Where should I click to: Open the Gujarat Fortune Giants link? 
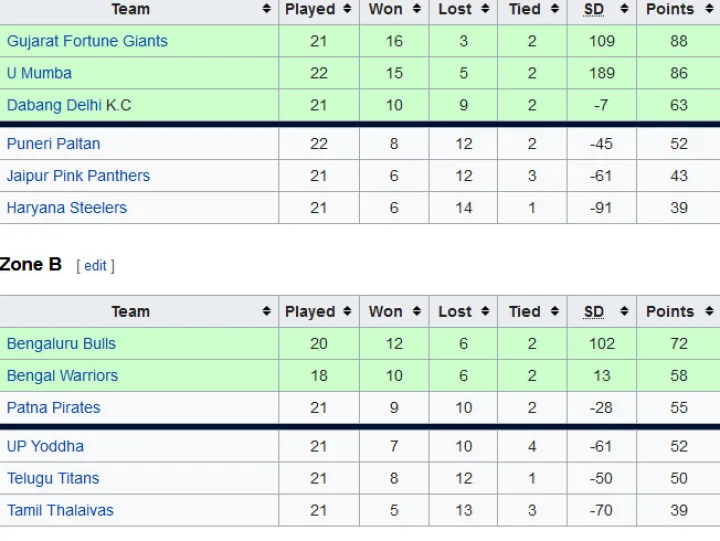click(x=87, y=41)
